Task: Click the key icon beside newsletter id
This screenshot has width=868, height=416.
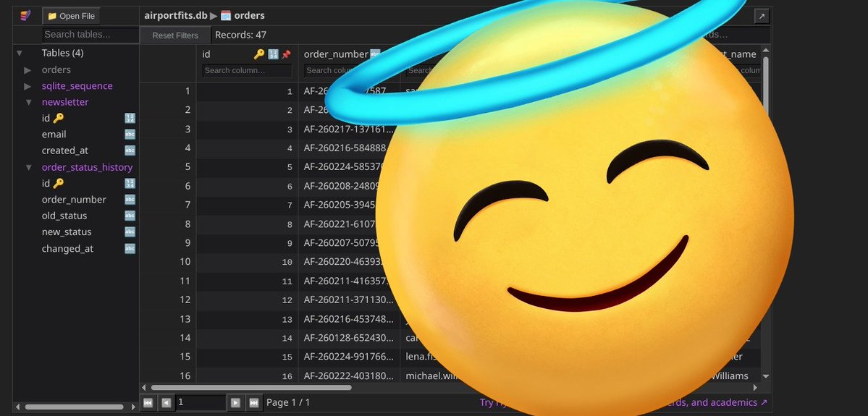Action: click(x=58, y=118)
